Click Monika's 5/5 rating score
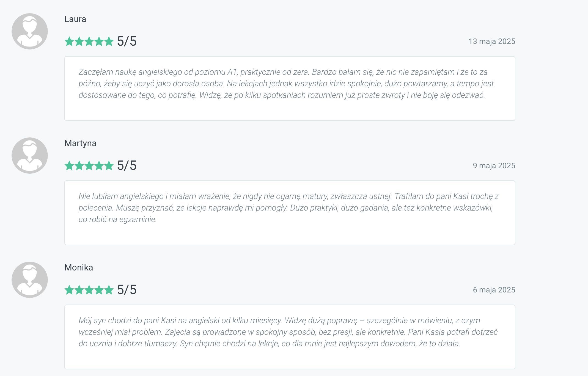 coord(127,290)
